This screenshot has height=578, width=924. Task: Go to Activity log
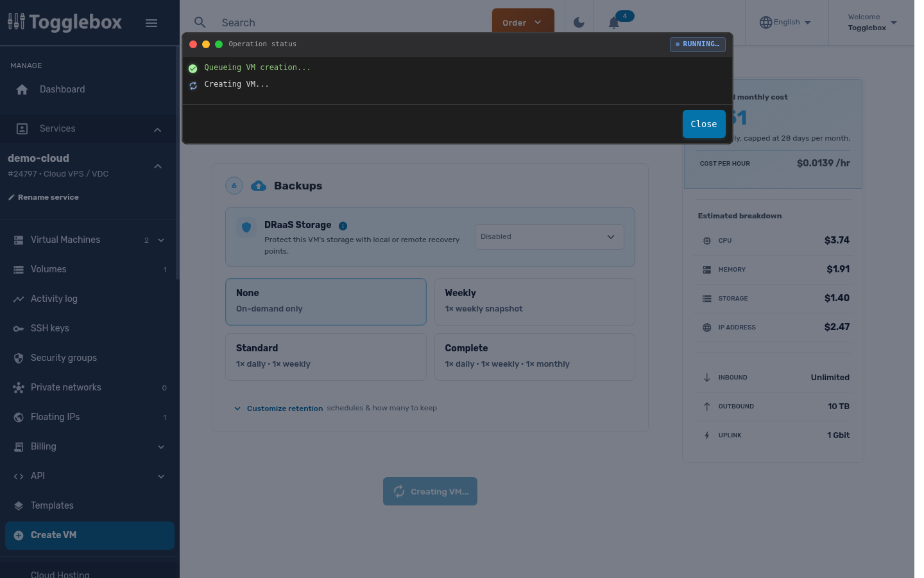click(89, 299)
